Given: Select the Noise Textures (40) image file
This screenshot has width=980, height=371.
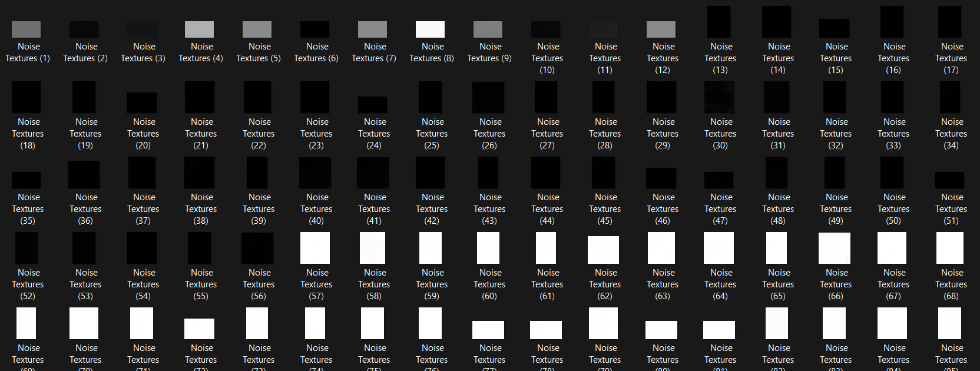Looking at the screenshot, I should [x=315, y=173].
